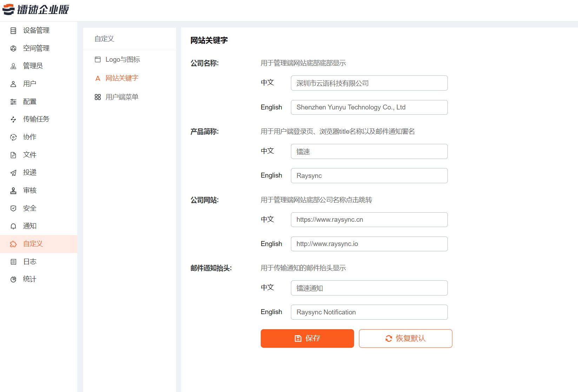Edit the https://www.raysync.cn field
The image size is (578, 392).
tap(369, 220)
